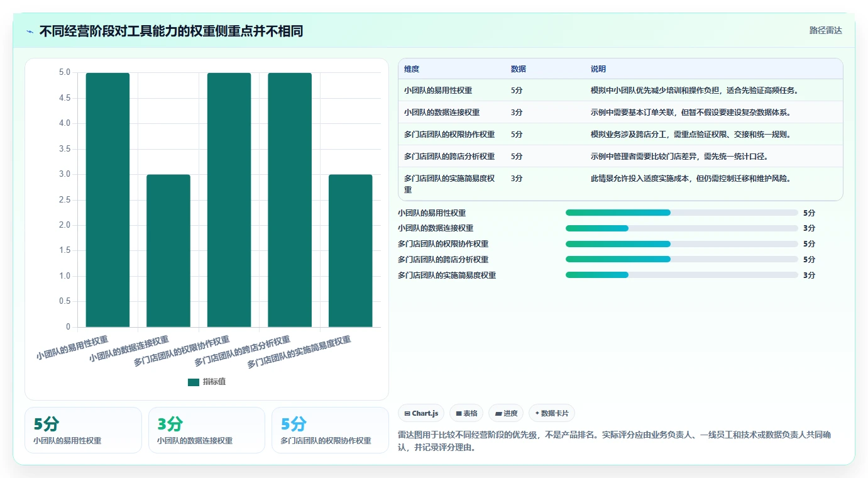
Task: Click the chart bar for 多门店团队的实施简易度权重
Action: point(351,251)
